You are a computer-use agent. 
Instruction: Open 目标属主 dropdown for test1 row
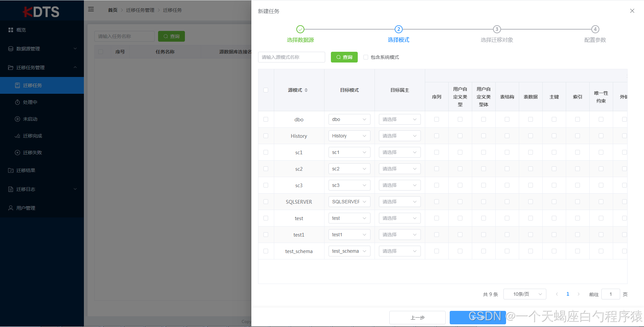click(x=400, y=235)
